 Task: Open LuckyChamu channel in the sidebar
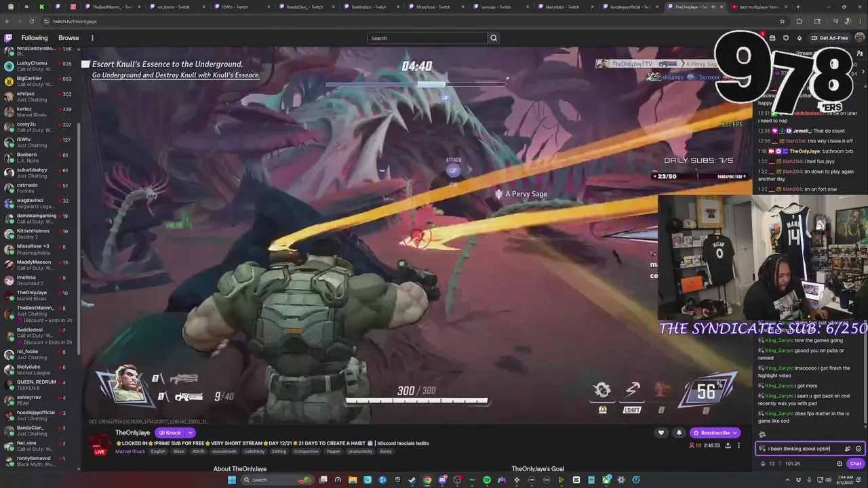click(x=41, y=66)
